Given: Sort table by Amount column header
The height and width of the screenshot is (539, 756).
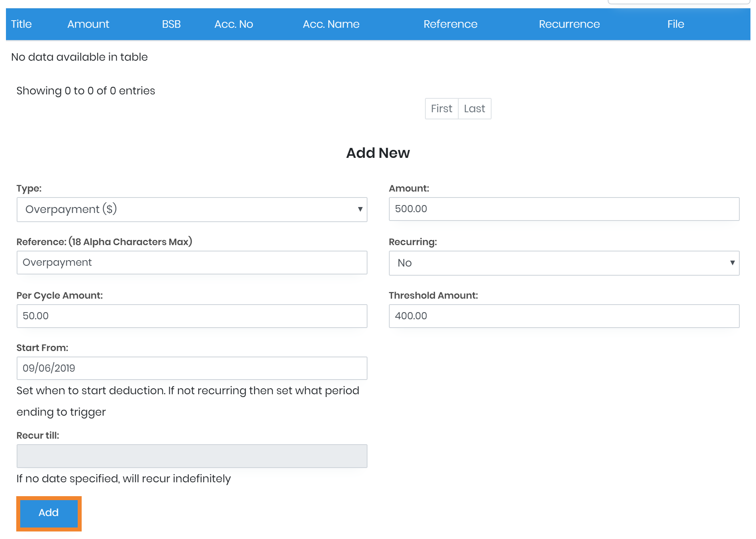Looking at the screenshot, I should 88,24.
